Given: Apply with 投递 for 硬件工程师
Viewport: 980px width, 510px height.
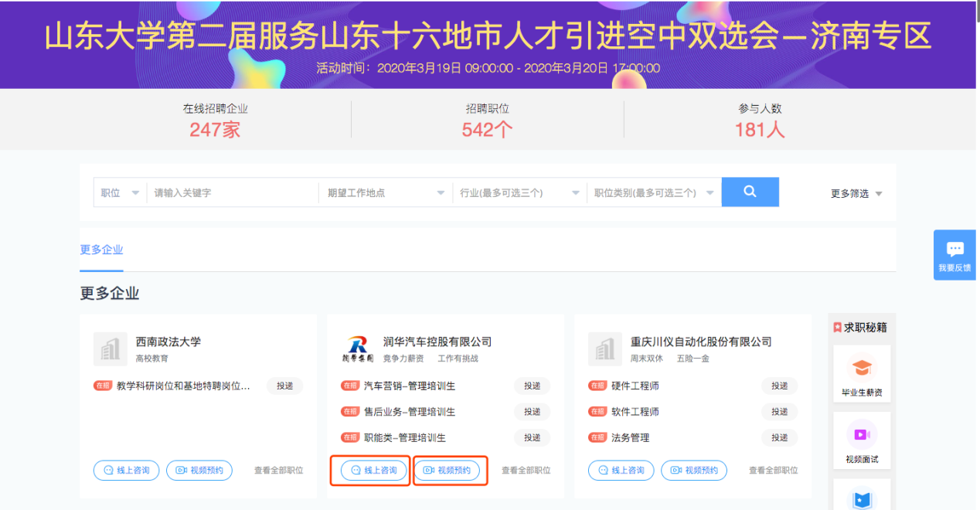Looking at the screenshot, I should click(779, 386).
